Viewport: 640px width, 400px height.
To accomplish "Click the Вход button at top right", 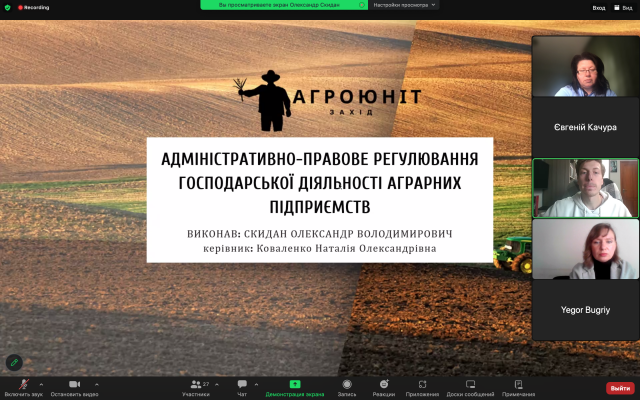I will (x=599, y=8).
